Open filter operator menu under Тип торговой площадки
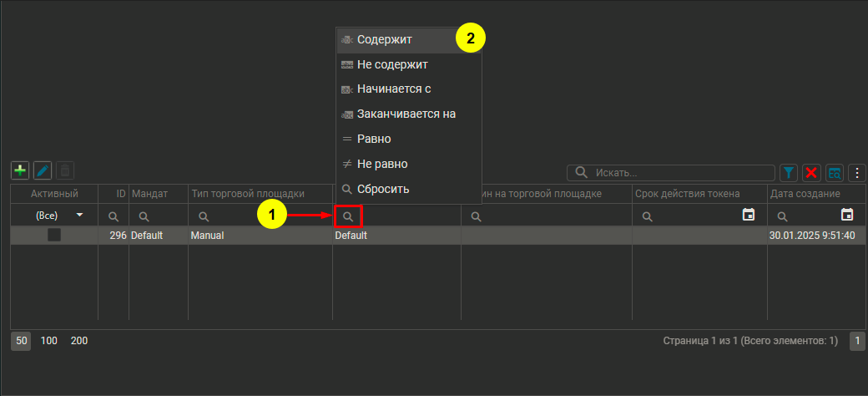 click(204, 216)
